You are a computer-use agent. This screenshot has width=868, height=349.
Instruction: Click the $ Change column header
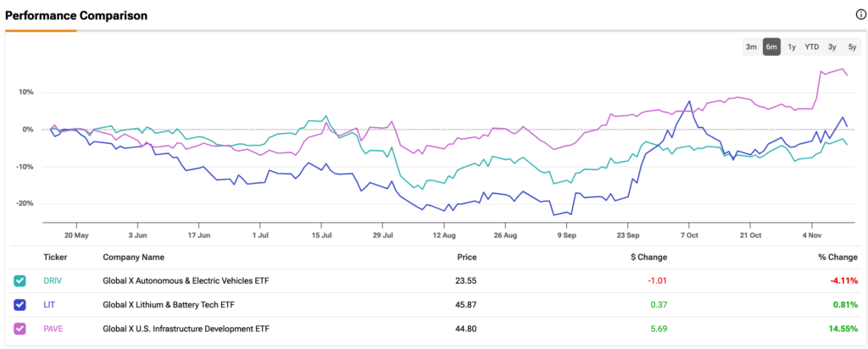[648, 258]
